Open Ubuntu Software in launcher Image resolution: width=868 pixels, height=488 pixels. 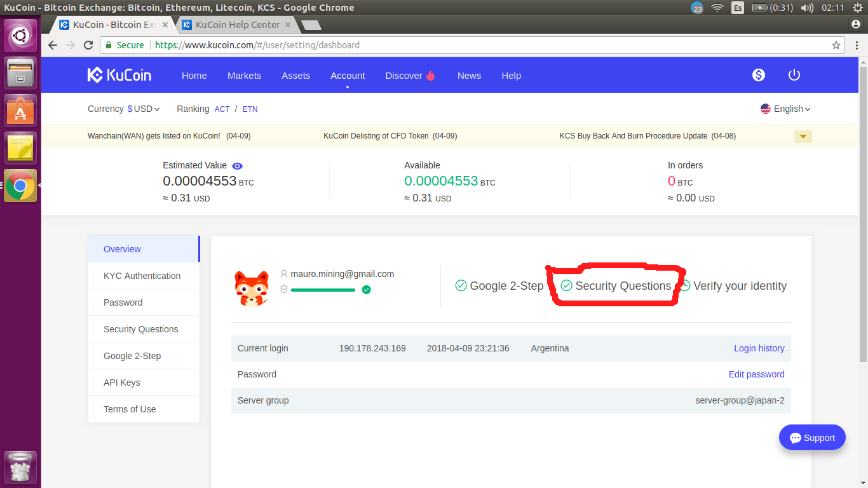[20, 111]
